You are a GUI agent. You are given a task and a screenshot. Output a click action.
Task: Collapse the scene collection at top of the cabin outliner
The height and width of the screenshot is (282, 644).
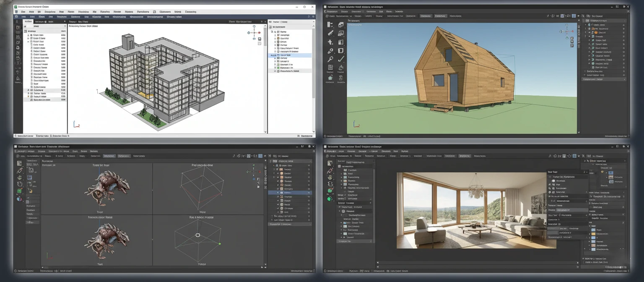pos(583,21)
